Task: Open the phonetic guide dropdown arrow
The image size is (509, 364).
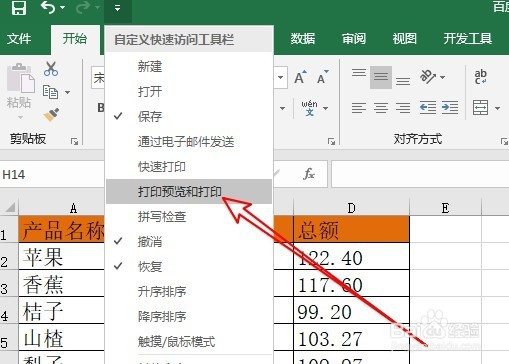Action: pyautogui.click(x=326, y=108)
